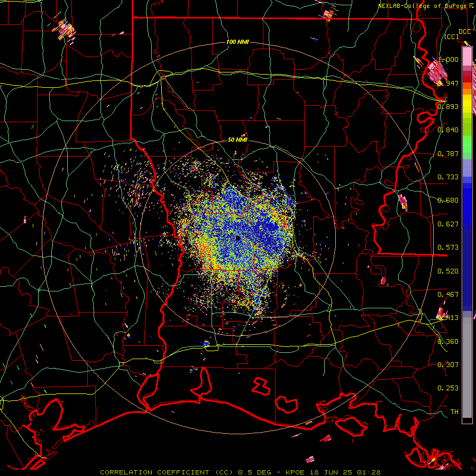Select the 0.413 scale label
The image size is (476, 476).
pyautogui.click(x=448, y=317)
